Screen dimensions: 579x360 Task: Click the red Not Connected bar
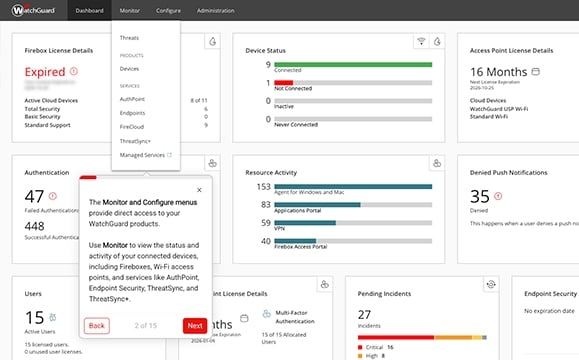(284, 83)
